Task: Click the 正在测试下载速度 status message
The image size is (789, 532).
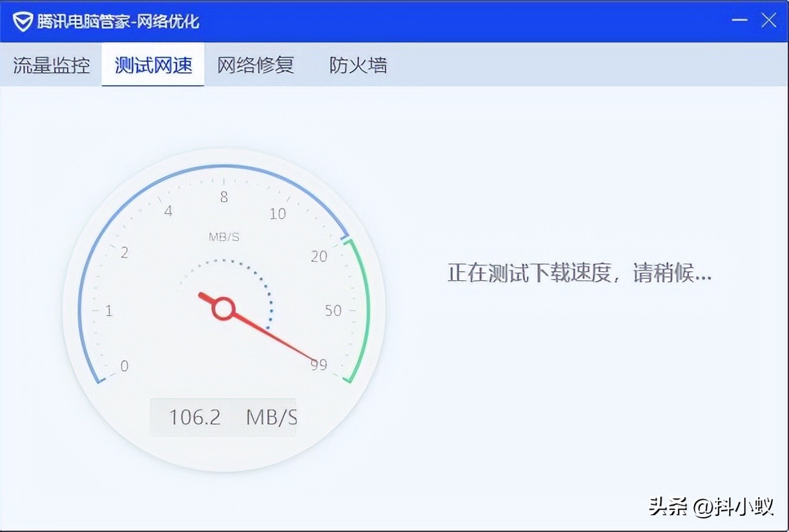Action: [x=579, y=273]
